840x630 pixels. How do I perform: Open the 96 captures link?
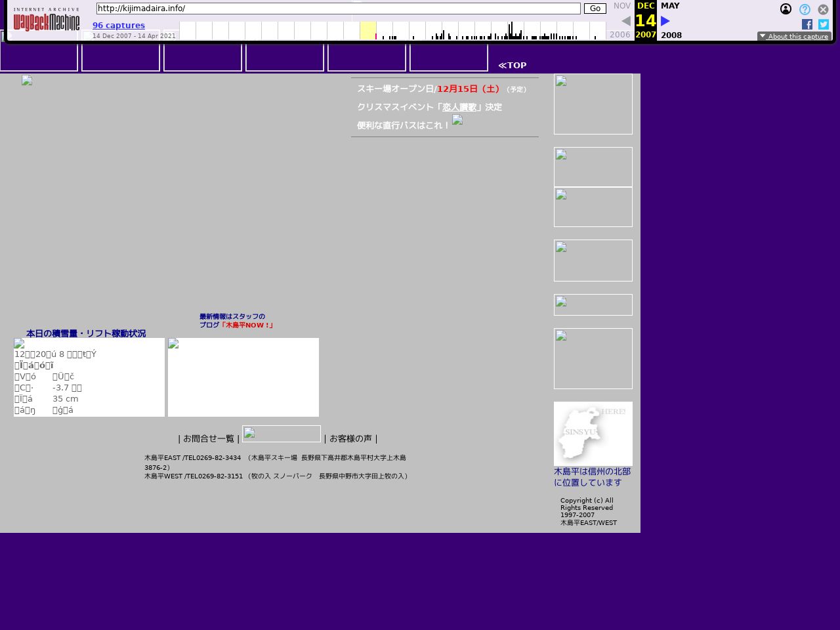(x=119, y=26)
